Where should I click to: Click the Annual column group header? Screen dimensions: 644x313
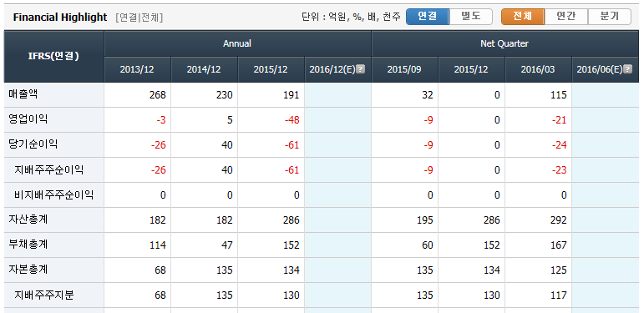[x=237, y=43]
